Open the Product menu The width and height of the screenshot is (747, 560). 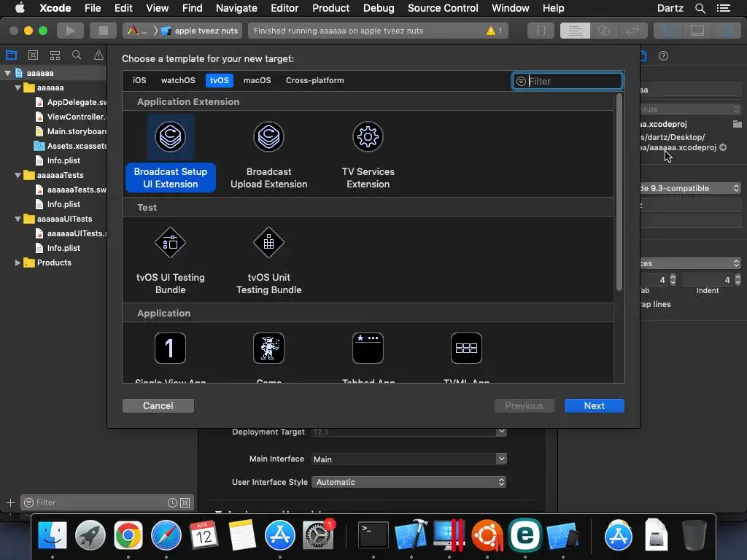tap(330, 8)
